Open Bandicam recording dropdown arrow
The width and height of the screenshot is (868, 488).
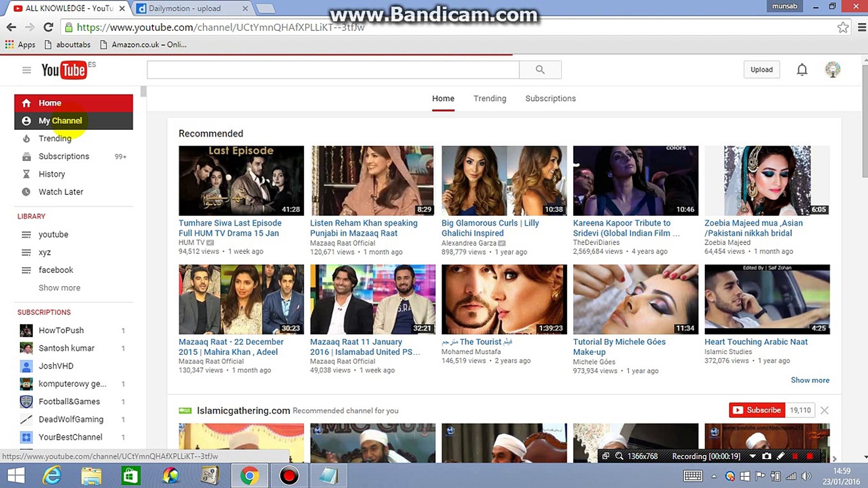(x=752, y=456)
